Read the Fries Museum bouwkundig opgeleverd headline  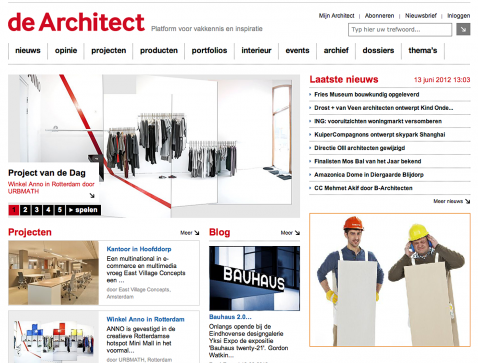tap(367, 95)
